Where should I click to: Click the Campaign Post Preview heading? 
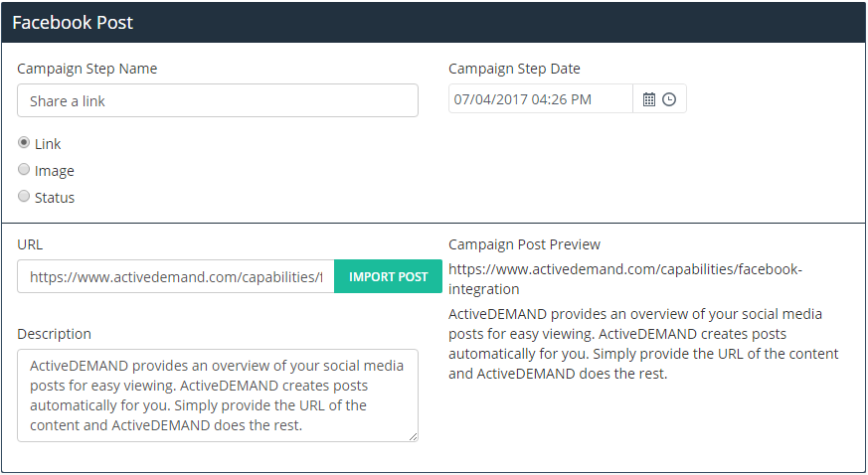(524, 244)
